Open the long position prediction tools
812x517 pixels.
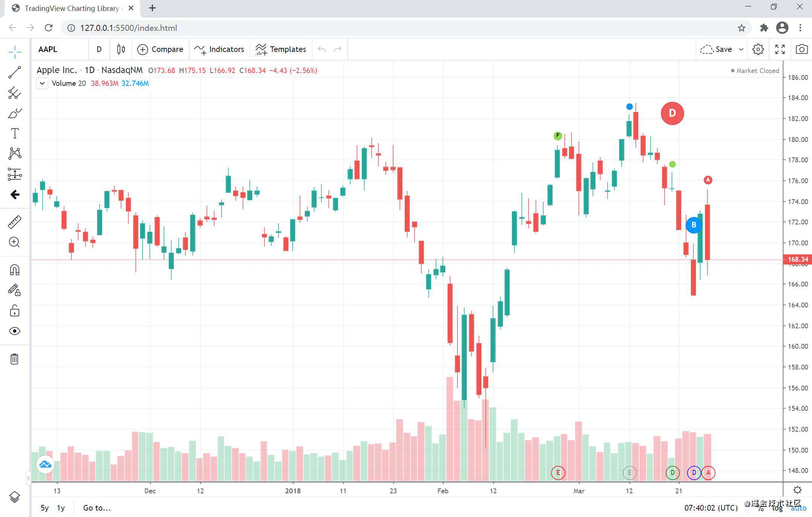(x=15, y=174)
